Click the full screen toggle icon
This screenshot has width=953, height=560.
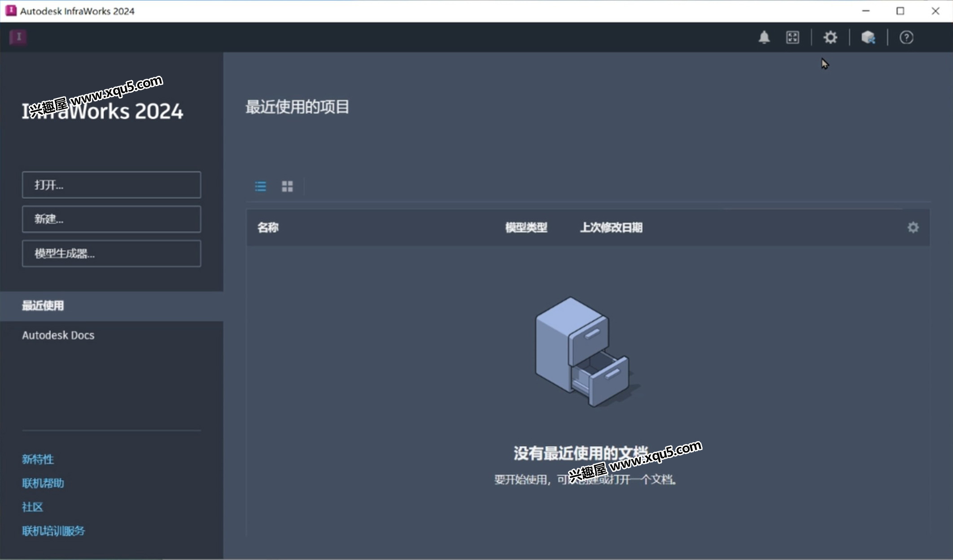792,37
